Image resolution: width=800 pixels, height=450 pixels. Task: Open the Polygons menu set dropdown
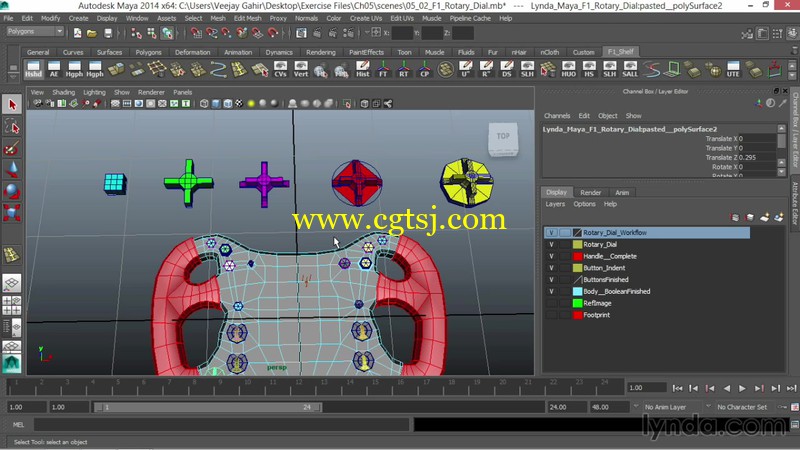[35, 32]
